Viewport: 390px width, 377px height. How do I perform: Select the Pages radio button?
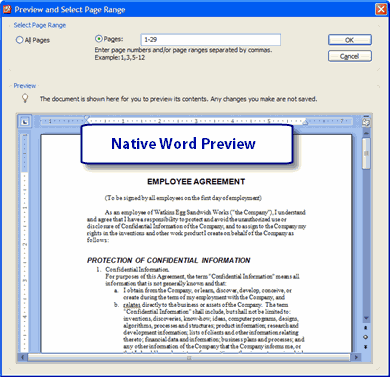(99, 39)
